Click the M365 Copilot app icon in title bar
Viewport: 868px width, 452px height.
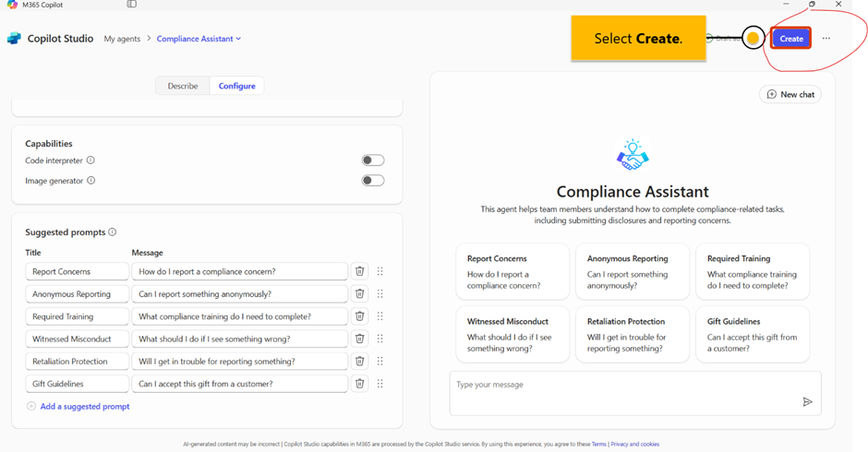(x=12, y=5)
